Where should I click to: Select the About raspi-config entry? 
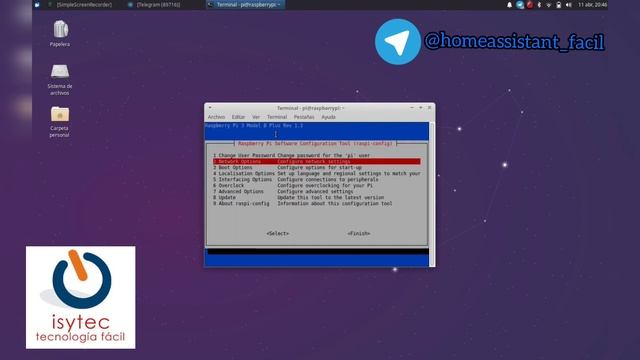click(x=316, y=203)
